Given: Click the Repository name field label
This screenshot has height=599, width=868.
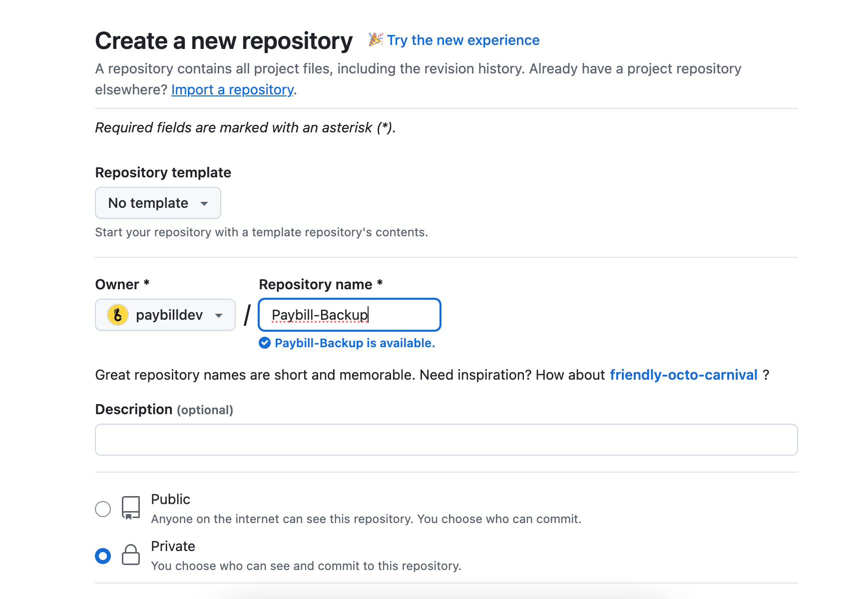Looking at the screenshot, I should pyautogui.click(x=315, y=284).
